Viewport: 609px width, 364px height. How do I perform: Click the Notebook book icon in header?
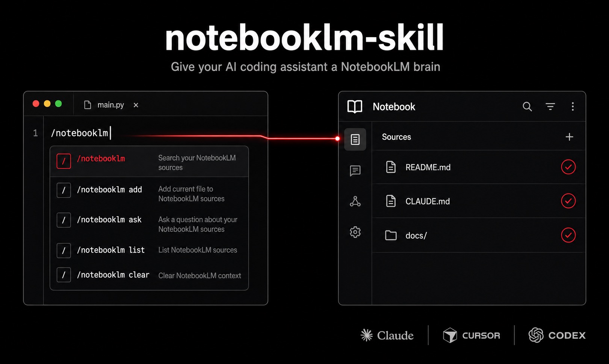click(x=355, y=107)
